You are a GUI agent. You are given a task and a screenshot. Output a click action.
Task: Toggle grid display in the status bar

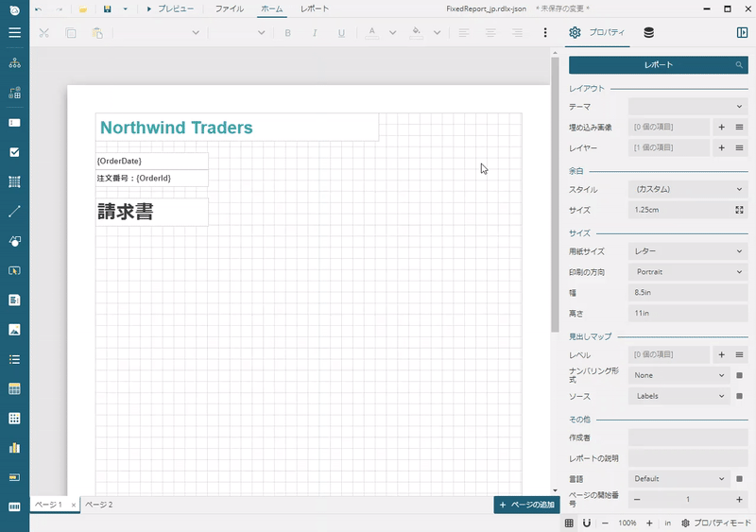pos(569,523)
